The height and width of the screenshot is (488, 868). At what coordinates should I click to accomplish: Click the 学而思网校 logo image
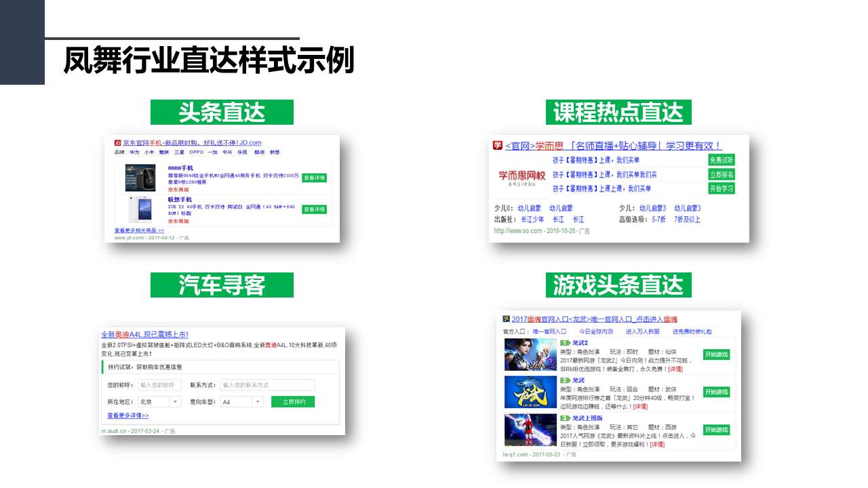pyautogui.click(x=521, y=176)
